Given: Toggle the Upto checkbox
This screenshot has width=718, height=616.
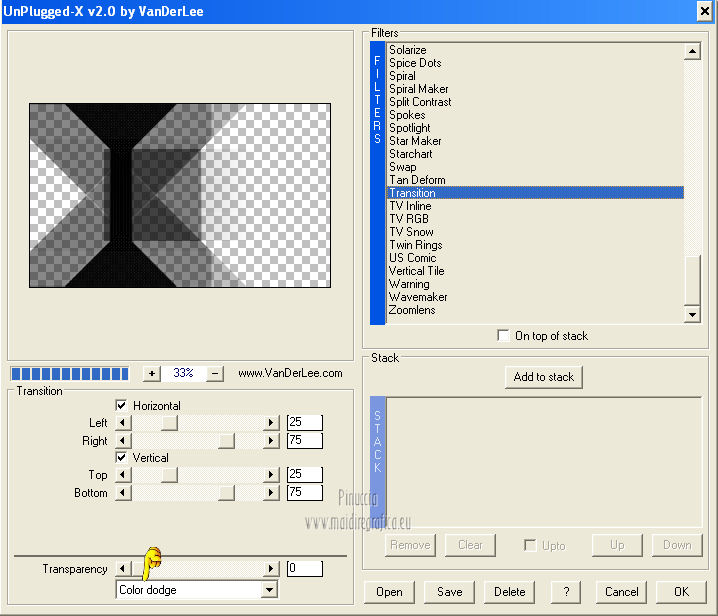Looking at the screenshot, I should pos(530,545).
